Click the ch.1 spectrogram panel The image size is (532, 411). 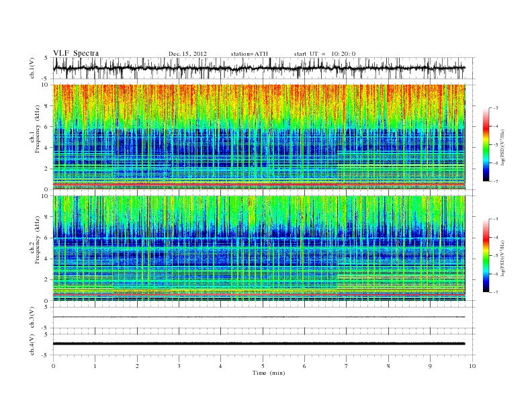coord(259,137)
